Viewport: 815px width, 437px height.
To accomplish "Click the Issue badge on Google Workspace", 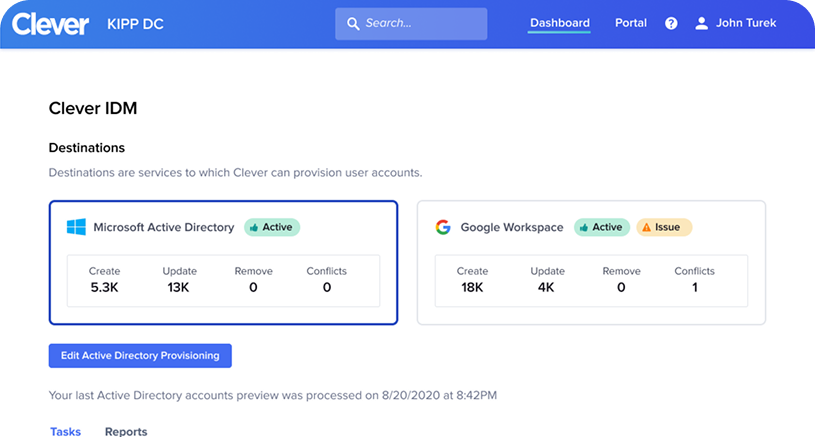I will coord(664,227).
